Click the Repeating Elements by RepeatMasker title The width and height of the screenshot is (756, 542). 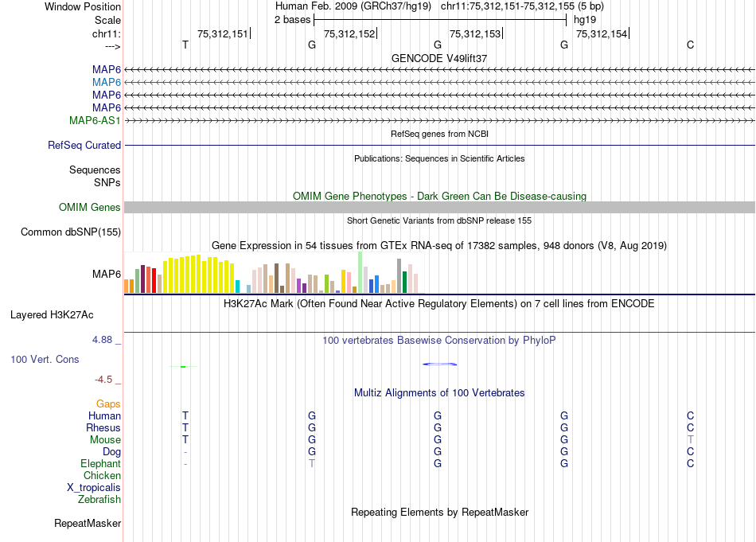(439, 512)
